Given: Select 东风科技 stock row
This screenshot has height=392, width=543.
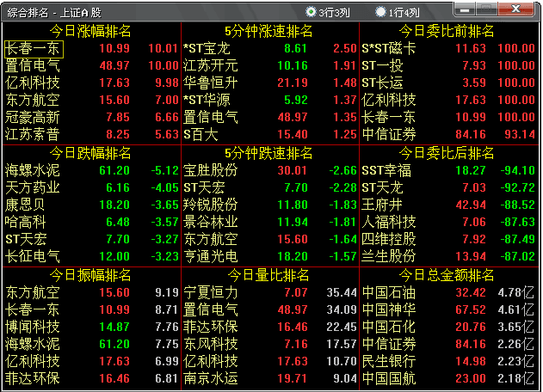Looking at the screenshot, I should tap(269, 344).
